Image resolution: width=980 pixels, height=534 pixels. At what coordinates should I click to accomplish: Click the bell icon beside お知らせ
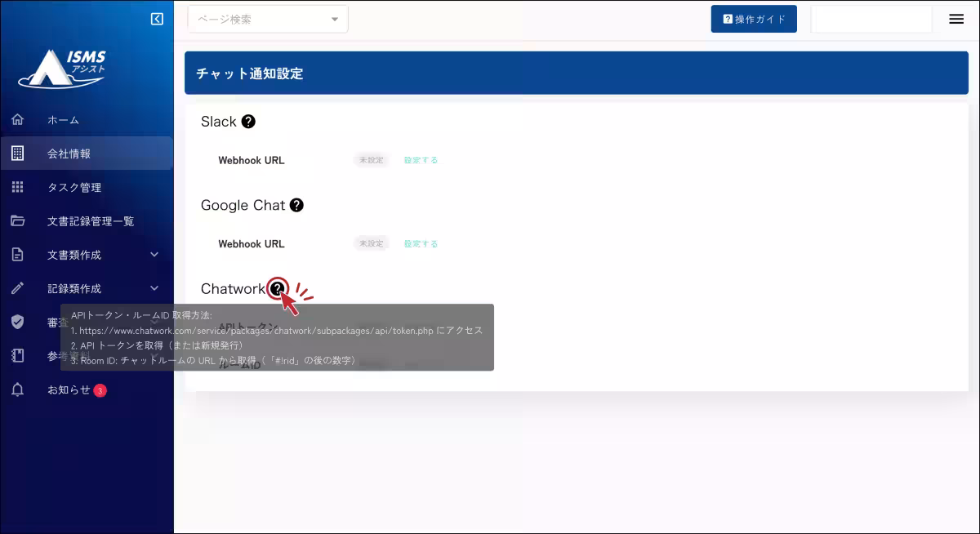[x=17, y=390]
